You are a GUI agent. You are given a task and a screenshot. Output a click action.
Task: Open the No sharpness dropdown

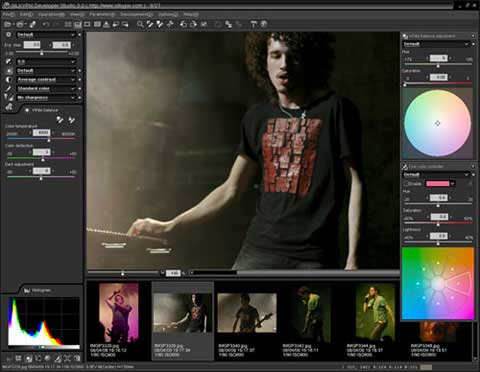[x=46, y=98]
